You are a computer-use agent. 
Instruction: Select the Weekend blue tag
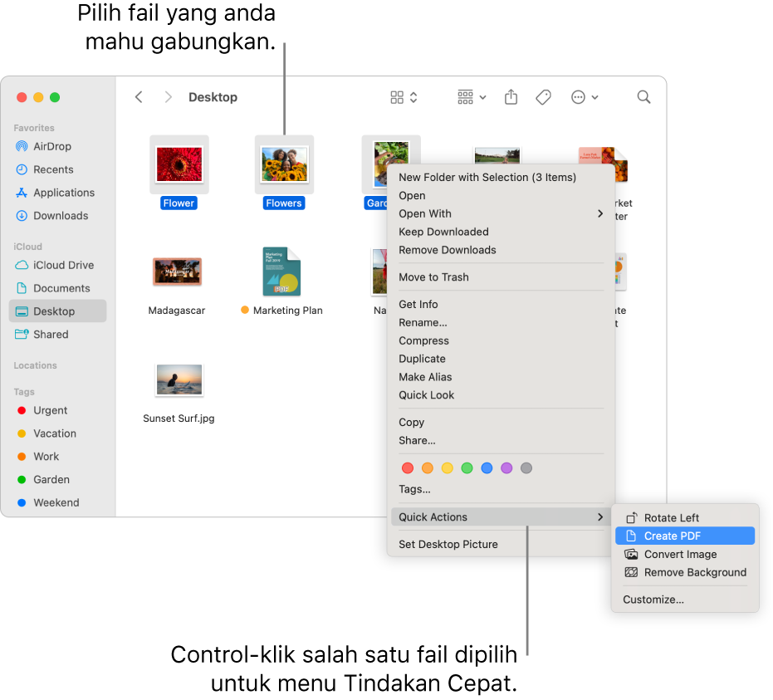[57, 503]
